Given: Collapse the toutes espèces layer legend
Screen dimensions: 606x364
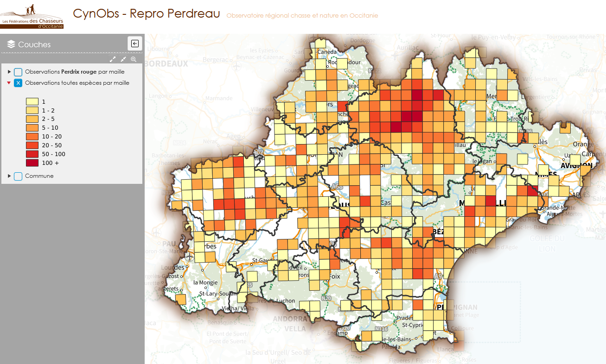Looking at the screenshot, I should [9, 83].
